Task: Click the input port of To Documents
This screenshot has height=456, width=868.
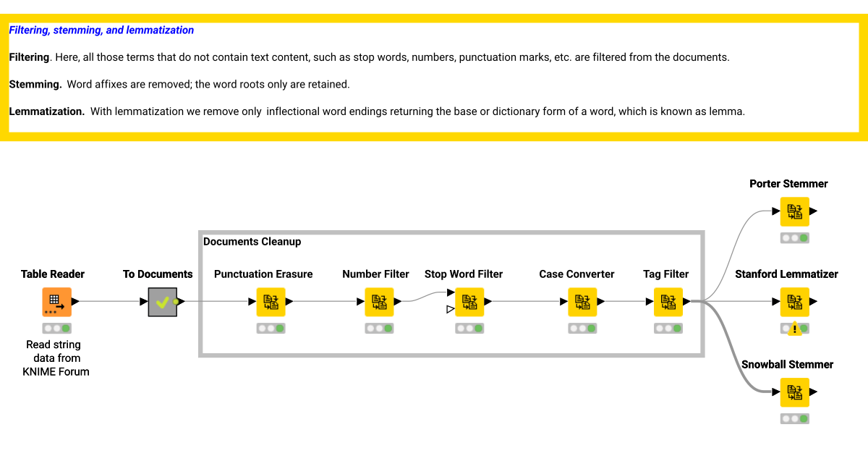Action: coord(144,302)
